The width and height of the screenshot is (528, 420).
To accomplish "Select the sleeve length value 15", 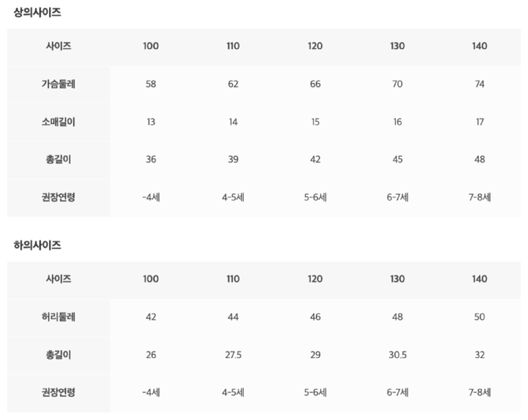I will coord(315,122).
